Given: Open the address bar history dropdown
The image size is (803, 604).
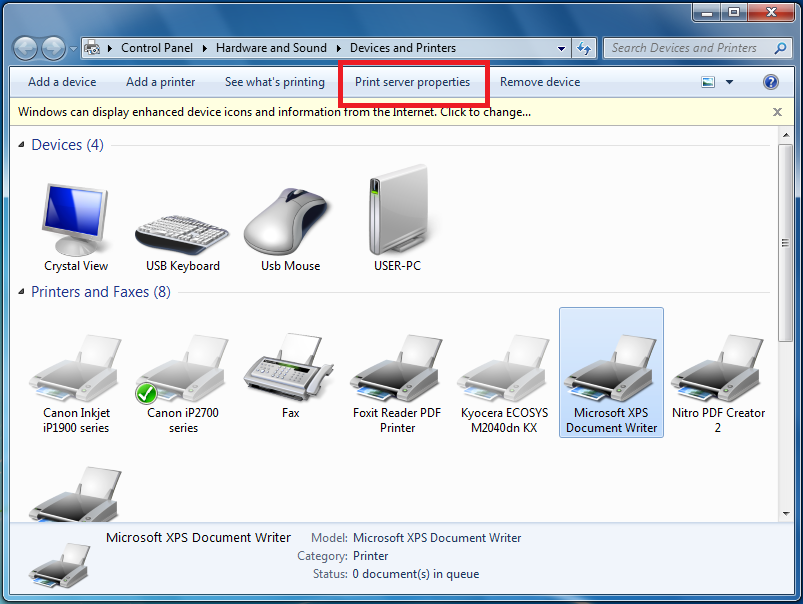Looking at the screenshot, I should [x=561, y=49].
